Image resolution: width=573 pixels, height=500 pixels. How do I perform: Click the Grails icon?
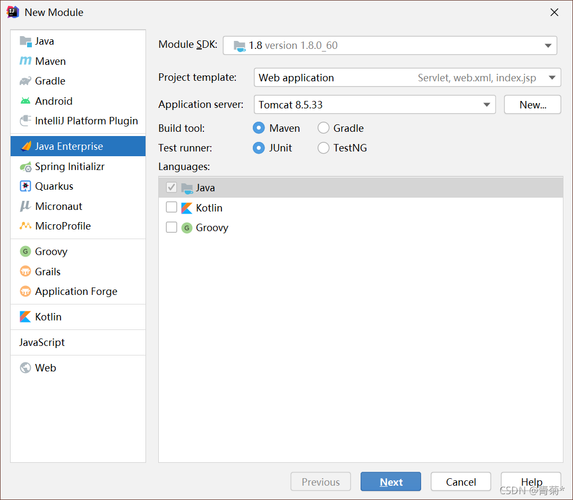pyautogui.click(x=25, y=271)
